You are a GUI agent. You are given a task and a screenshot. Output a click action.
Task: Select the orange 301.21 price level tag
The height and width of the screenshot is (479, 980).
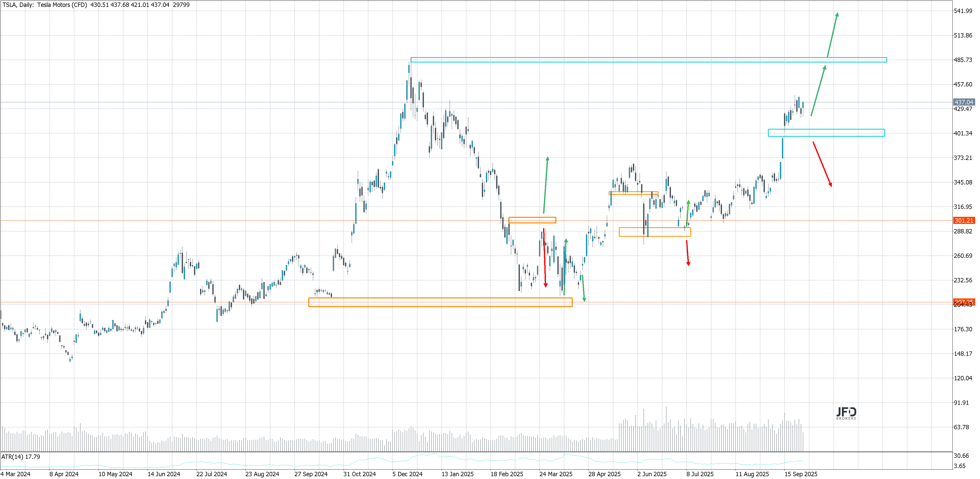(x=964, y=220)
